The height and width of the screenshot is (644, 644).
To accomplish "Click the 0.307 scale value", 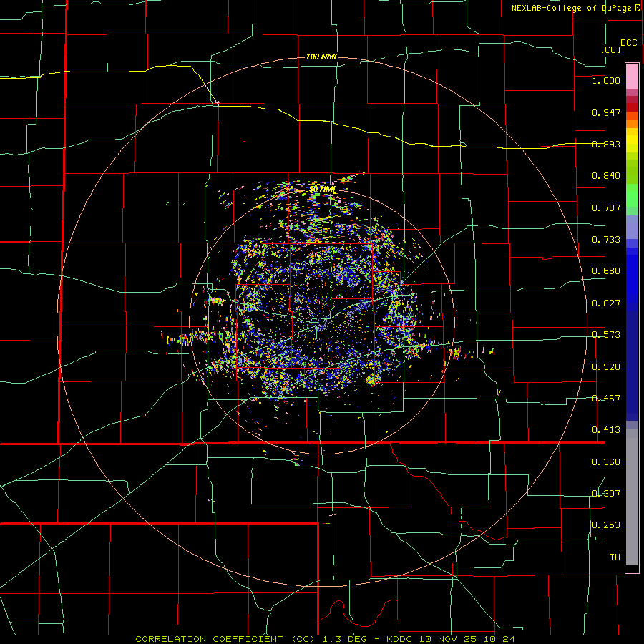I will (606, 494).
